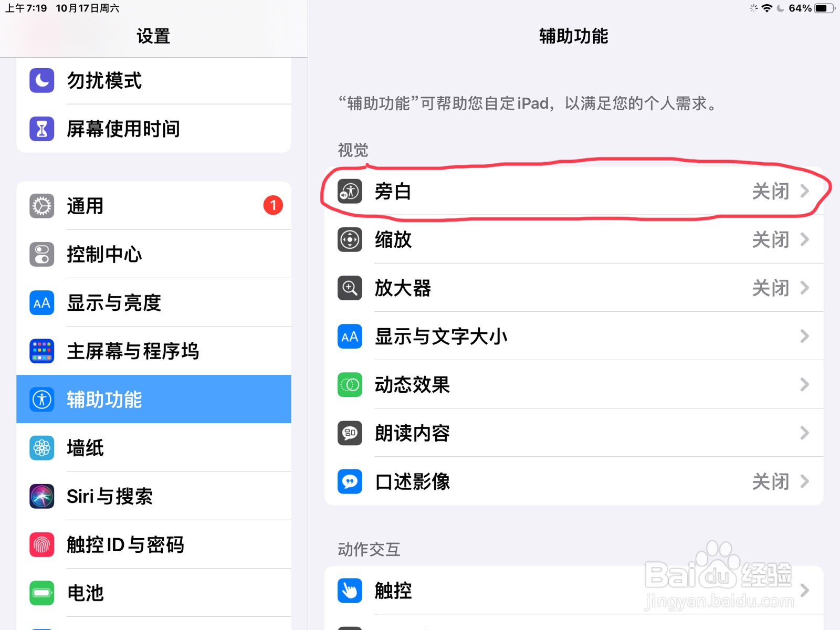The height and width of the screenshot is (630, 840).
Task: Tap the Touch ID fingerprint icon
Action: click(x=42, y=544)
